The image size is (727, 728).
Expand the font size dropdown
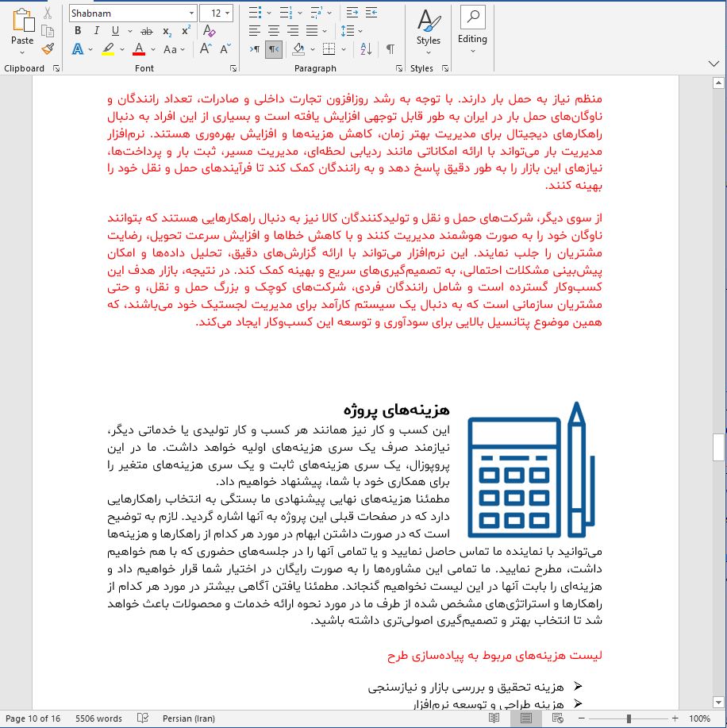coord(229,13)
